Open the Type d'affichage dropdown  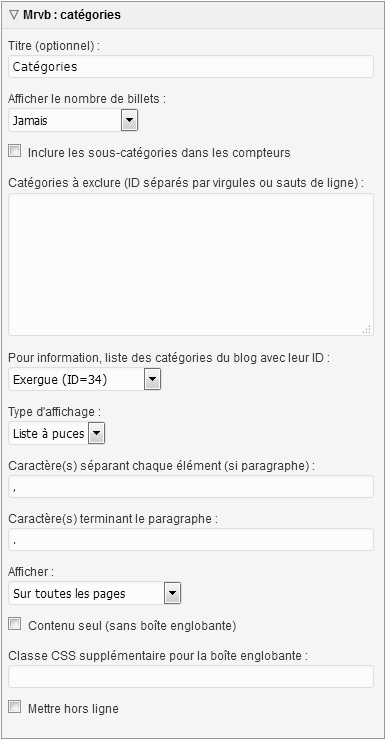point(57,433)
